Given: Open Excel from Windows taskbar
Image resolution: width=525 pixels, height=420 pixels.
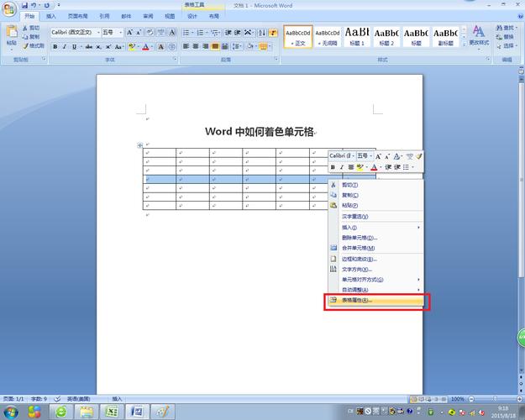Looking at the screenshot, I should point(112,412).
